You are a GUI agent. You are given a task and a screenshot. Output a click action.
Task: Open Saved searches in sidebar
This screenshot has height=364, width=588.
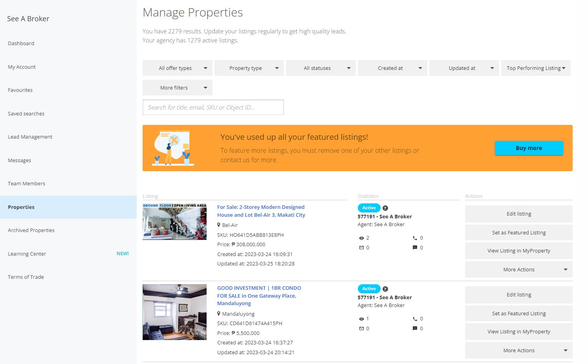point(68,114)
